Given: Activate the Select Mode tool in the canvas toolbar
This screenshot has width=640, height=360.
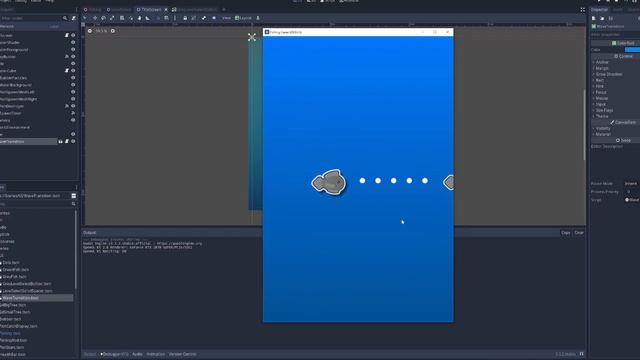Looking at the screenshot, I should pyautogui.click(x=85, y=18).
